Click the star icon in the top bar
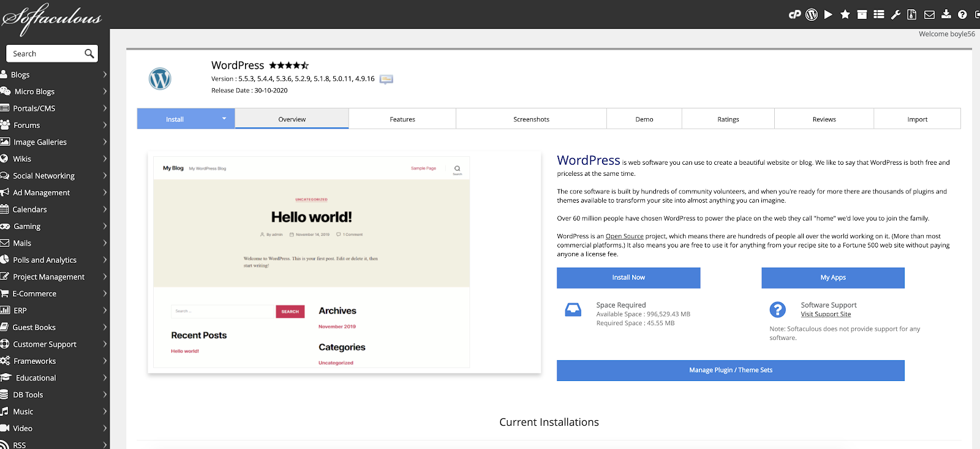The image size is (980, 449). [845, 15]
